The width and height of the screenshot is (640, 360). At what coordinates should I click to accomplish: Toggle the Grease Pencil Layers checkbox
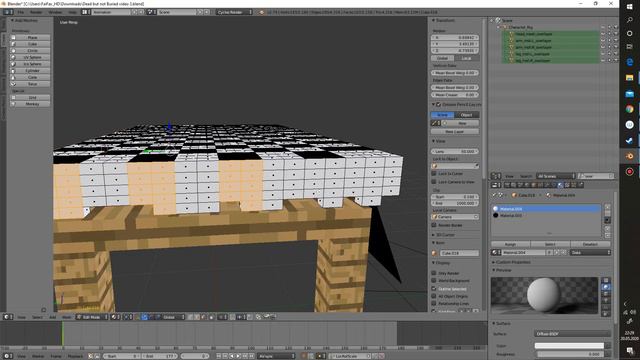(438, 105)
